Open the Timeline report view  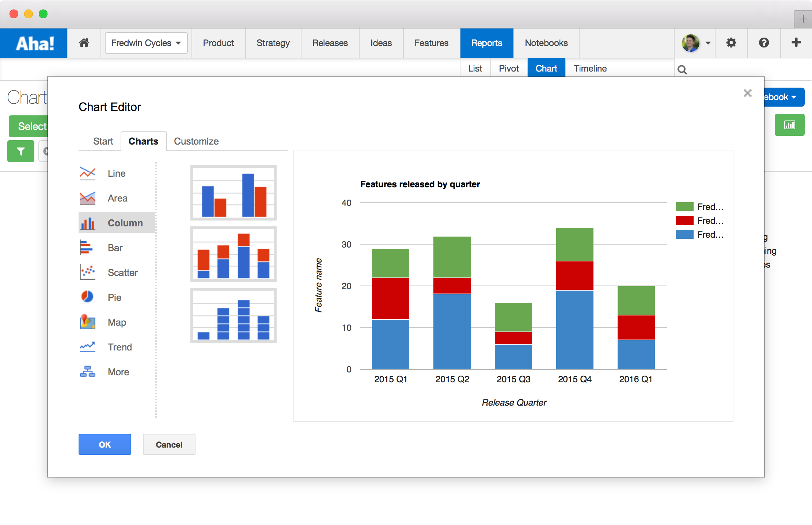[x=590, y=68]
